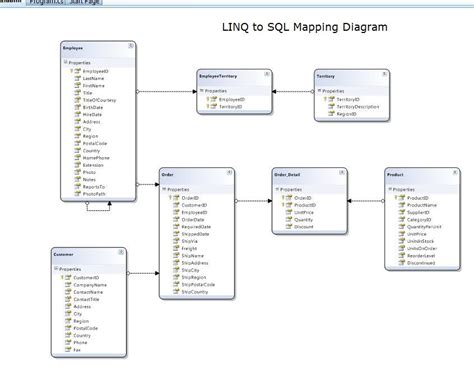Collapse the Order_Detail entity with its chevron
The image size is (474, 372).
point(342,172)
